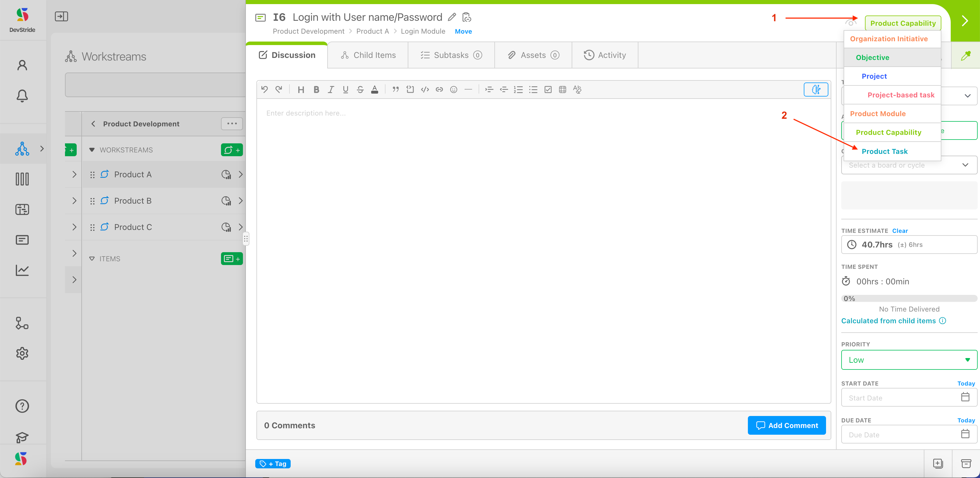Image resolution: width=980 pixels, height=478 pixels.
Task: Choose Product Task from type menu
Action: pyautogui.click(x=885, y=151)
